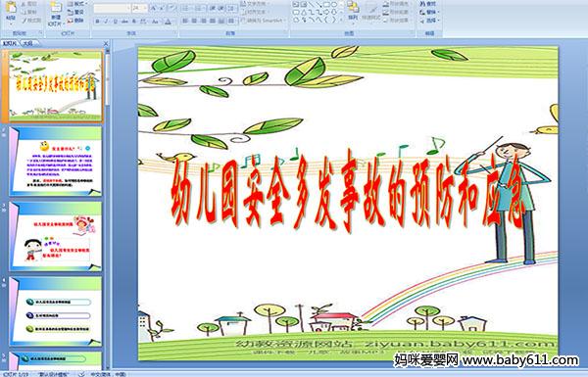Expand the Replace dropdown arrow
The image size is (588, 377).
click(438, 12)
